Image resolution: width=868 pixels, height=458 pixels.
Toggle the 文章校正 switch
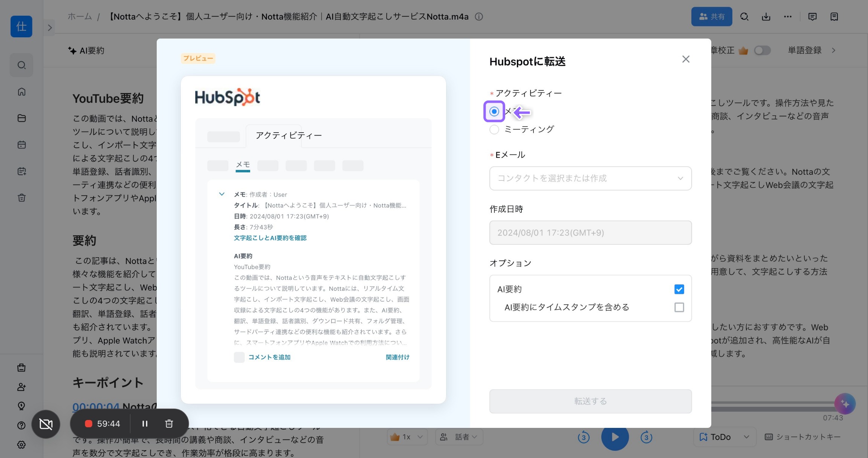pos(762,50)
